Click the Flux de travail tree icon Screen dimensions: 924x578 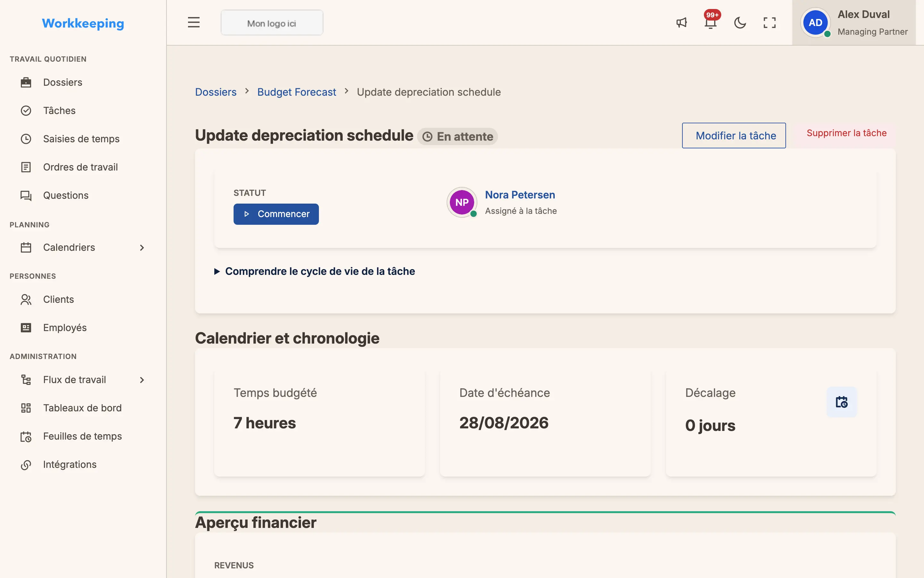26,380
